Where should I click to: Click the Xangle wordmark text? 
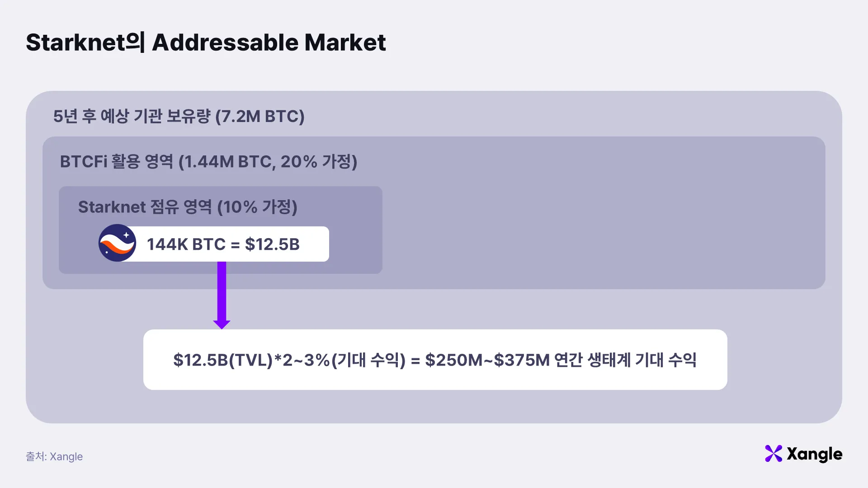815,454
